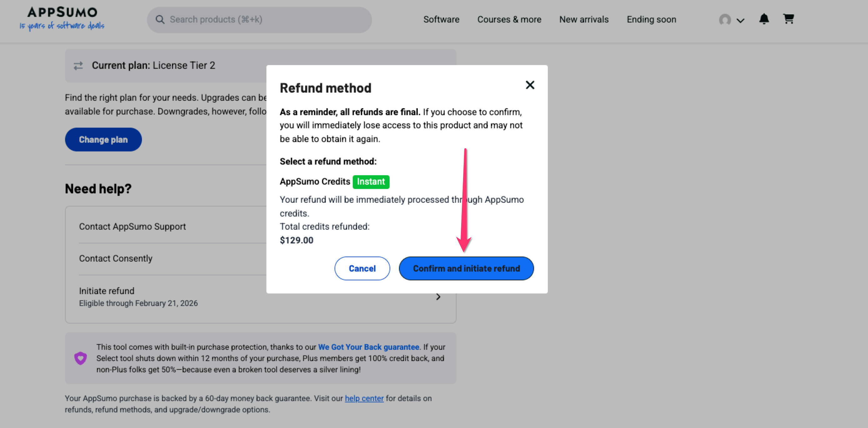Expand Initiate refund chevron arrow
The height and width of the screenshot is (428, 868).
[x=438, y=297]
